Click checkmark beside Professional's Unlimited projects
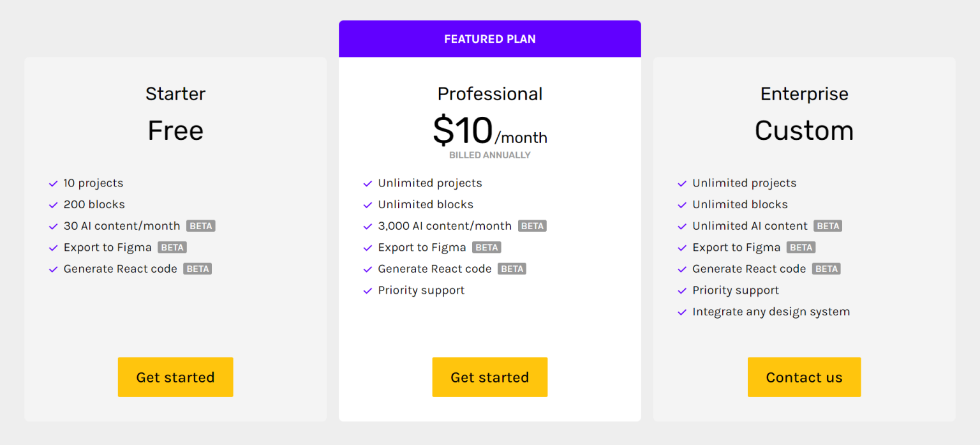The image size is (980, 445). pos(367,184)
